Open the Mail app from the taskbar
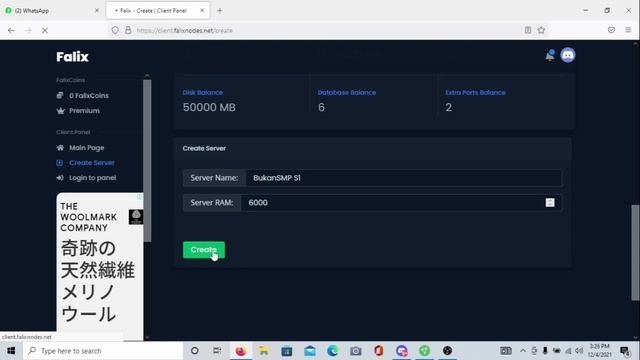Viewport: 640px width, 360px height. pyautogui.click(x=310, y=351)
